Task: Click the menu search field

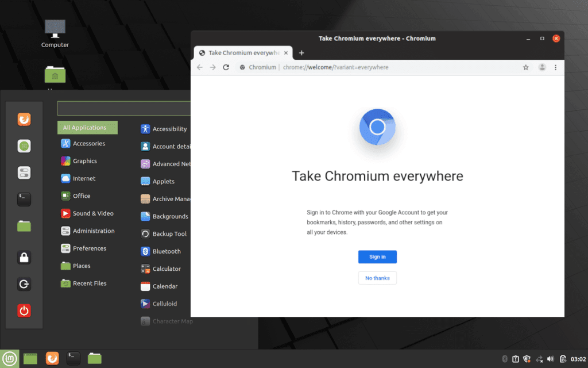Action: click(123, 108)
